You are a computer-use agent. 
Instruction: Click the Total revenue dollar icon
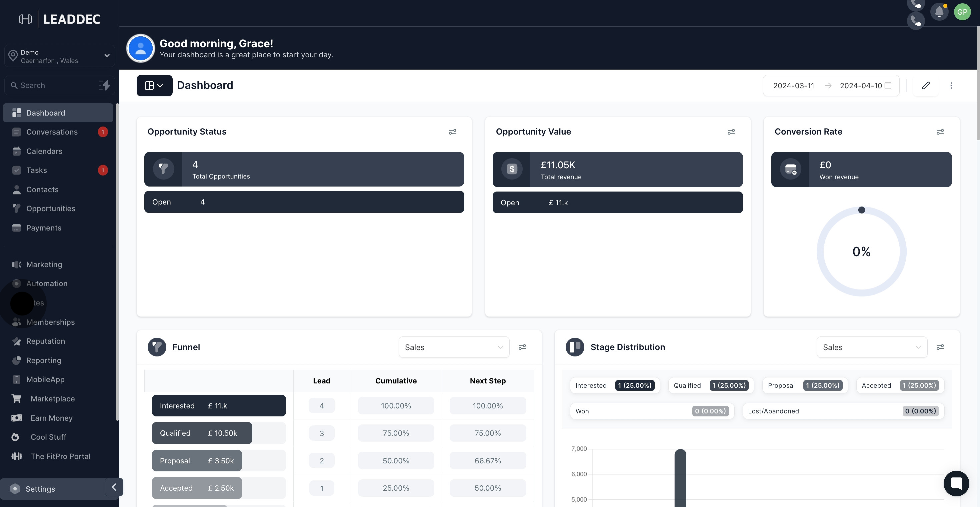pyautogui.click(x=512, y=169)
